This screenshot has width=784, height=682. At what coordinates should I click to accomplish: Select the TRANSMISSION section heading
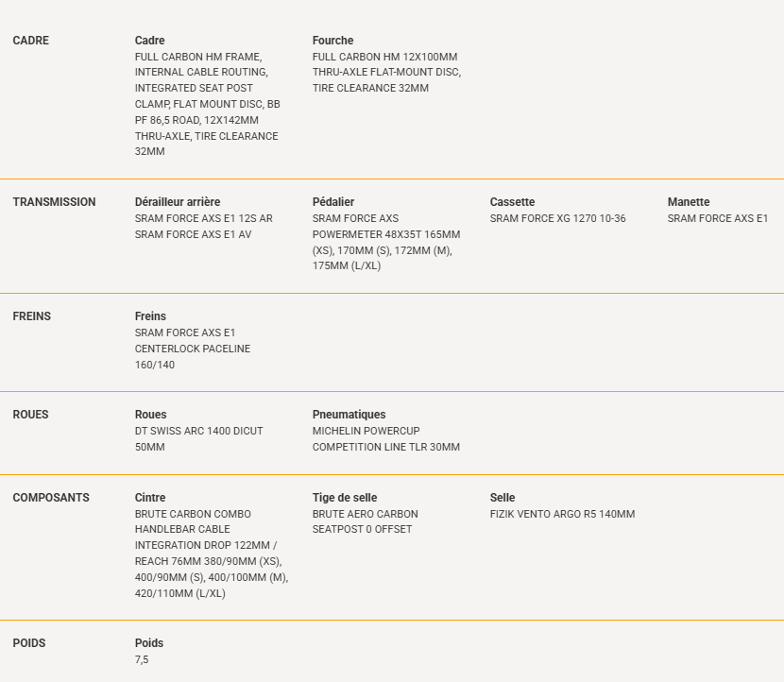coord(54,202)
